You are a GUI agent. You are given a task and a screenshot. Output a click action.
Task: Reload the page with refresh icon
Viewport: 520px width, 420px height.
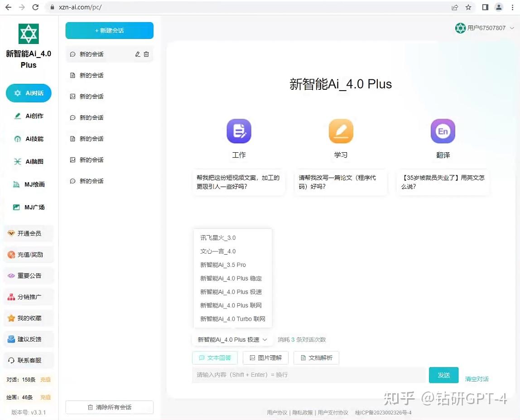pyautogui.click(x=35, y=7)
